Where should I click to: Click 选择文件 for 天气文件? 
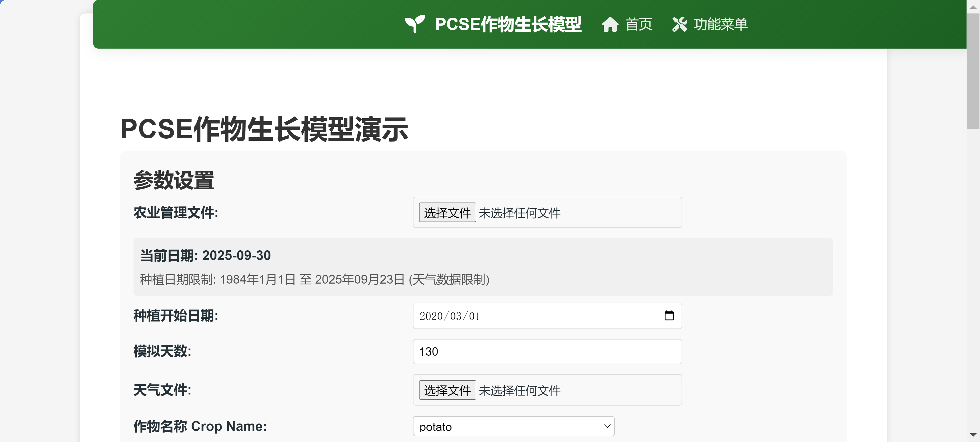coord(447,390)
